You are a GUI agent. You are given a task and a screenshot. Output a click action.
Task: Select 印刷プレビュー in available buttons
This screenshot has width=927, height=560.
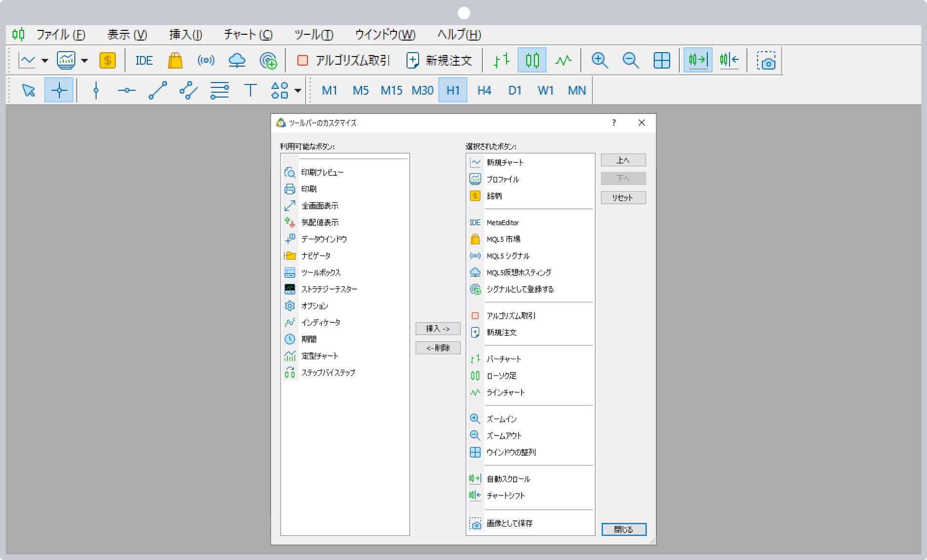pos(345,172)
